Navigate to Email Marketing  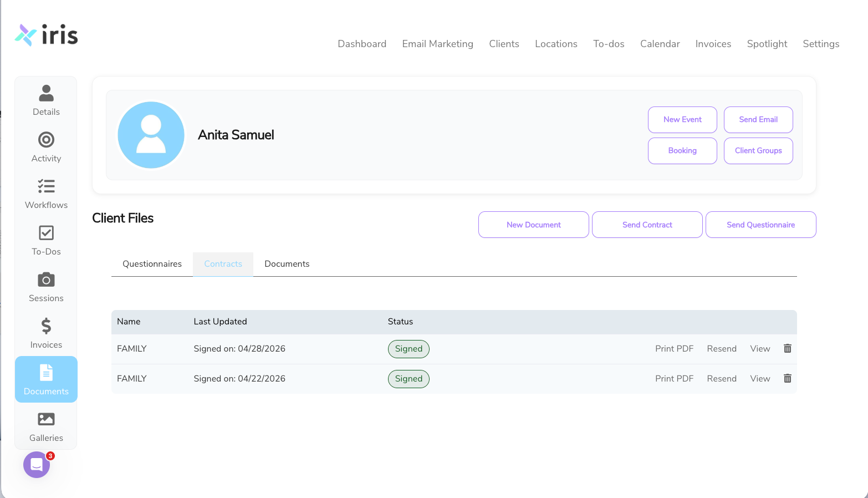(x=437, y=44)
